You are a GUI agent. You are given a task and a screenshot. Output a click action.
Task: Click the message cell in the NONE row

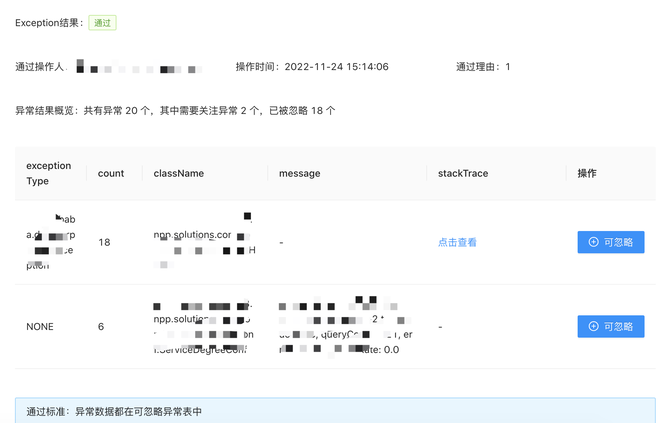click(340, 327)
